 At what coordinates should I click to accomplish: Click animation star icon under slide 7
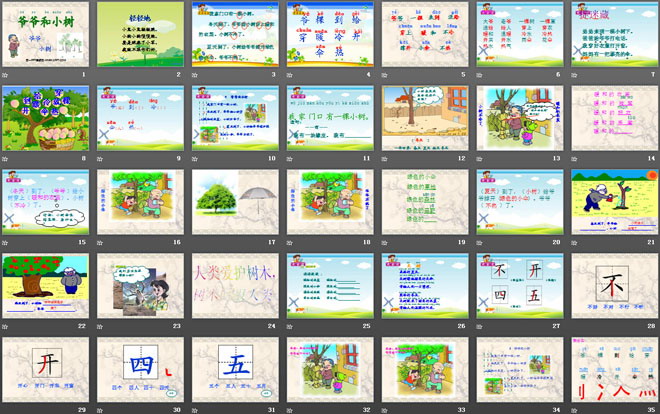(574, 75)
